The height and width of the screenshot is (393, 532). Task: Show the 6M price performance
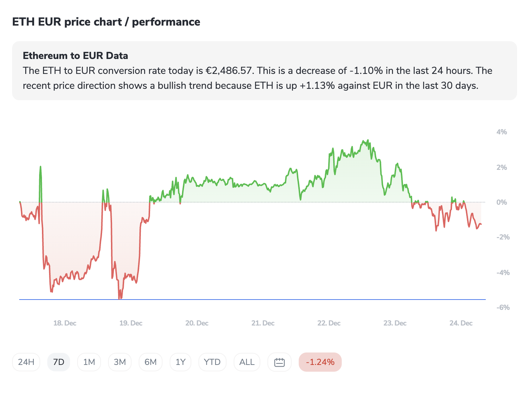(150, 362)
